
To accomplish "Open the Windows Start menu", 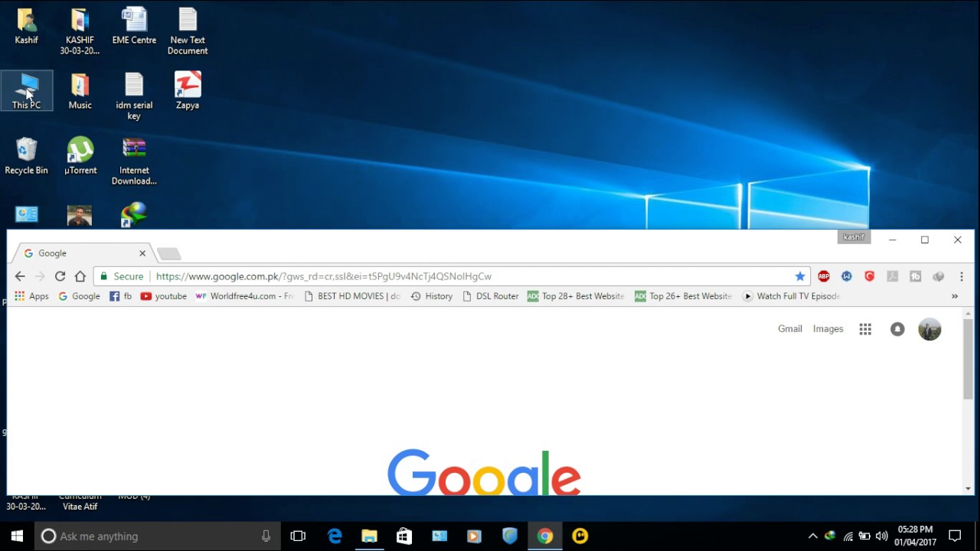I will (x=17, y=536).
